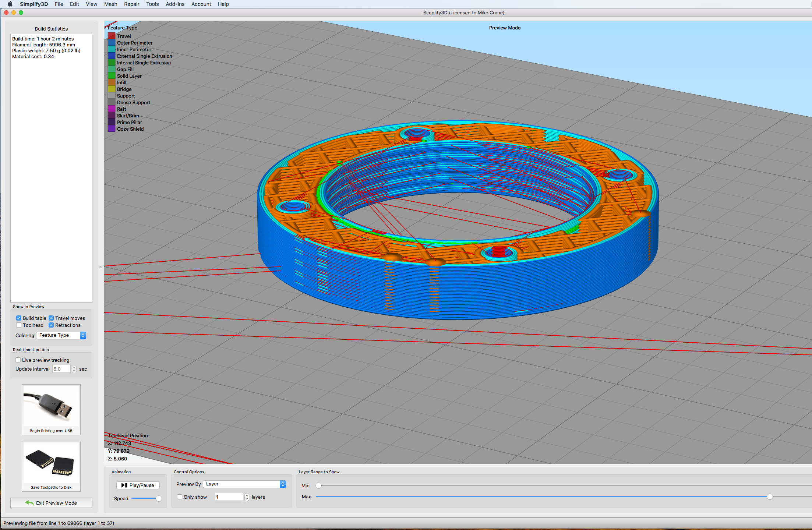
Task: Click the Min layer range slider handle
Action: 319,485
